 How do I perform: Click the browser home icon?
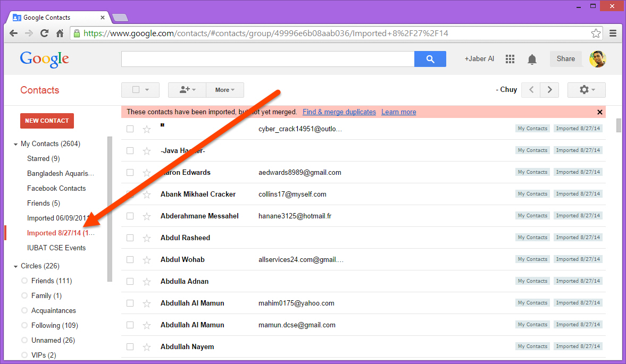click(60, 33)
